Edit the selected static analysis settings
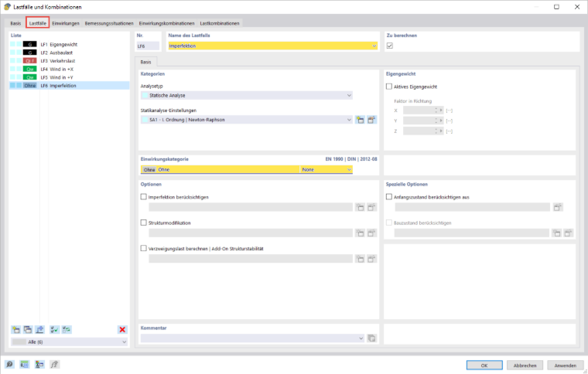588x374 pixels. click(x=371, y=120)
